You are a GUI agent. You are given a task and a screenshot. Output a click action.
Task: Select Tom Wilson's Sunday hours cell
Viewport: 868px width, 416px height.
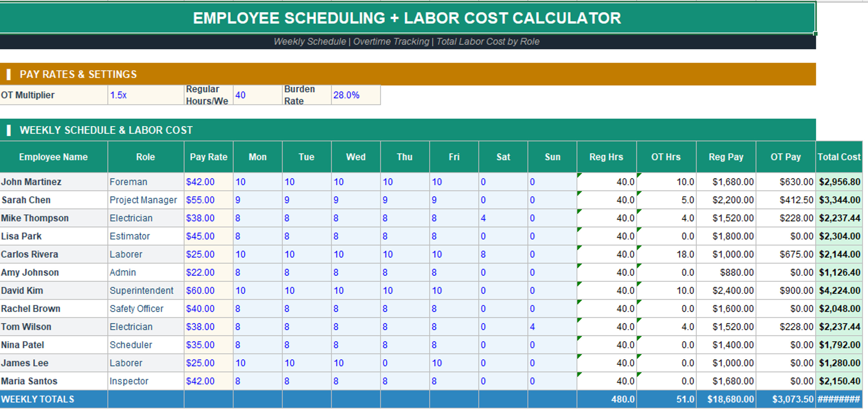(x=552, y=327)
